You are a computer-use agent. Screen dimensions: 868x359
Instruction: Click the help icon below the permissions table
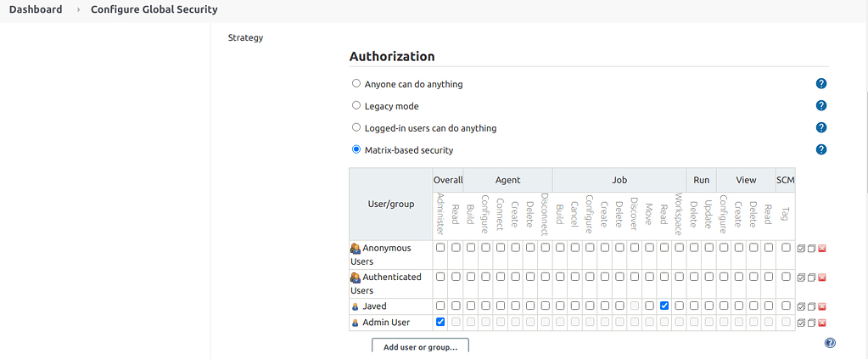point(830,343)
